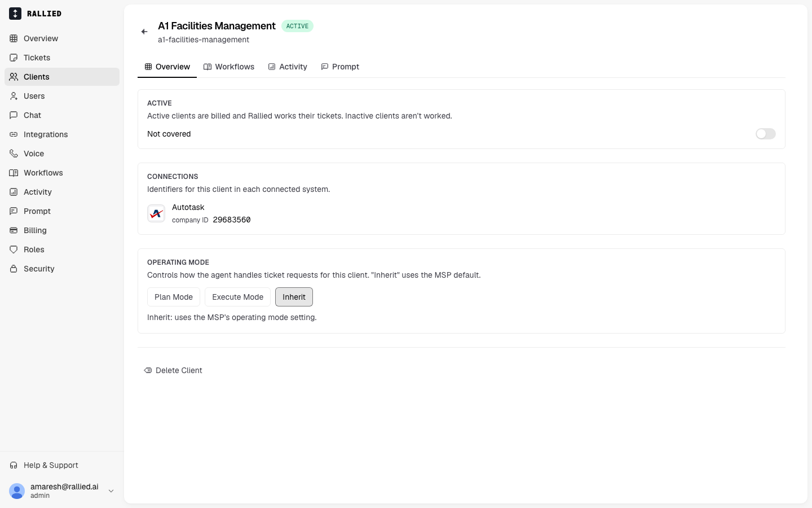Screen dimensions: 812x508
Task: Click the RALLIED brand text
Action: pos(44,14)
